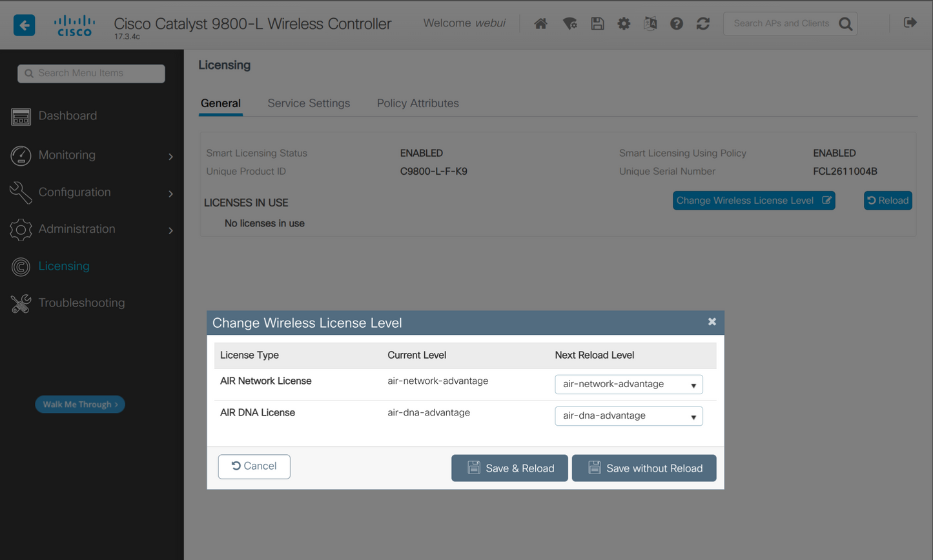This screenshot has height=560, width=933.
Task: Click the back arrow icon in header
Action: 25,25
